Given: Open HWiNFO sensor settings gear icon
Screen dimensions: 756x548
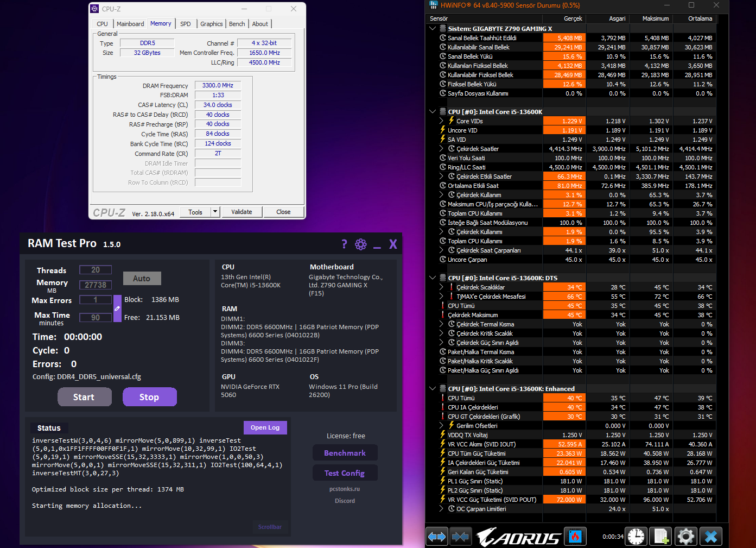Looking at the screenshot, I should (685, 537).
